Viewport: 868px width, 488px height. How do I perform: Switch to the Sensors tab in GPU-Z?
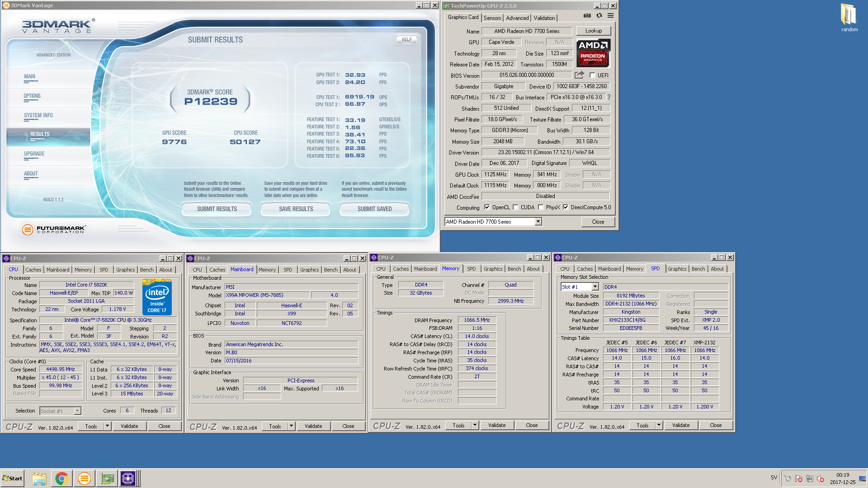coord(492,18)
